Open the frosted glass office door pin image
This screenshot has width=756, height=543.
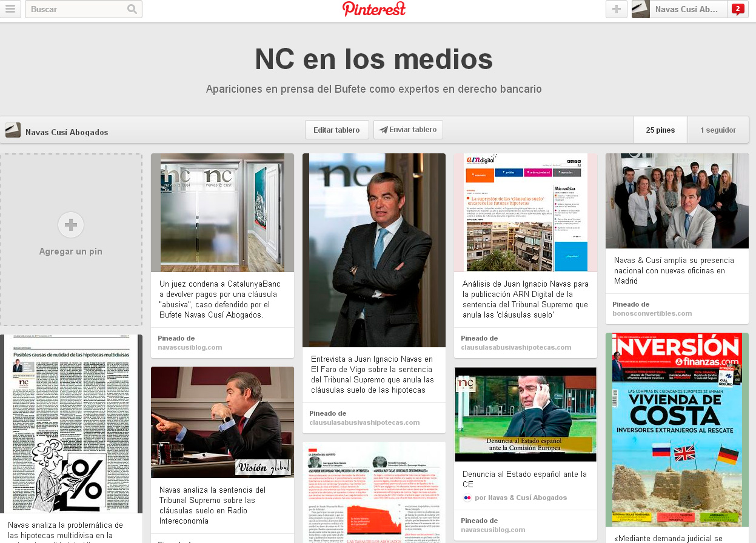coord(222,213)
